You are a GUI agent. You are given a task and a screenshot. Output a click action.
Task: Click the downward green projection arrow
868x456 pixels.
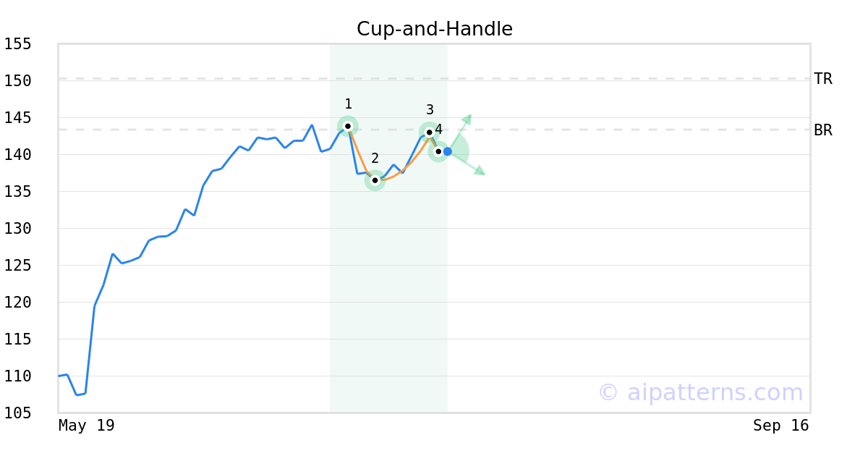[x=467, y=163]
